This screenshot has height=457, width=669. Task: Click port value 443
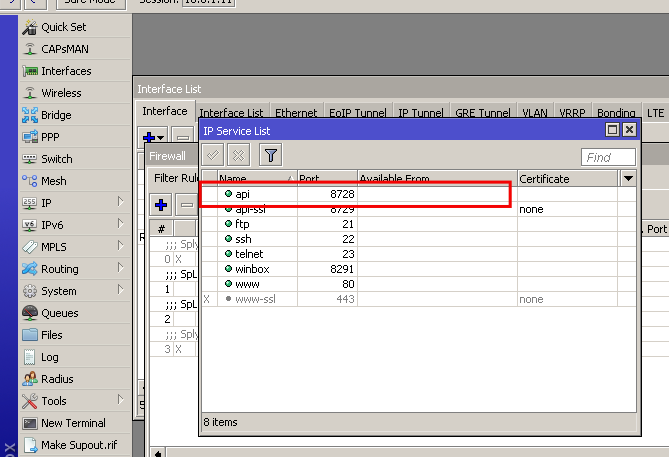tap(345, 299)
